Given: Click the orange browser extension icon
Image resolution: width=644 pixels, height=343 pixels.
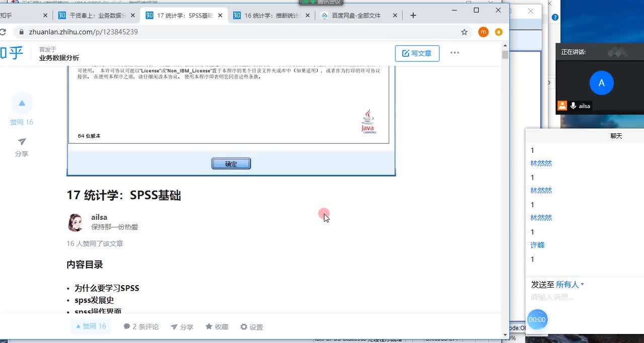Looking at the screenshot, I should click(499, 32).
